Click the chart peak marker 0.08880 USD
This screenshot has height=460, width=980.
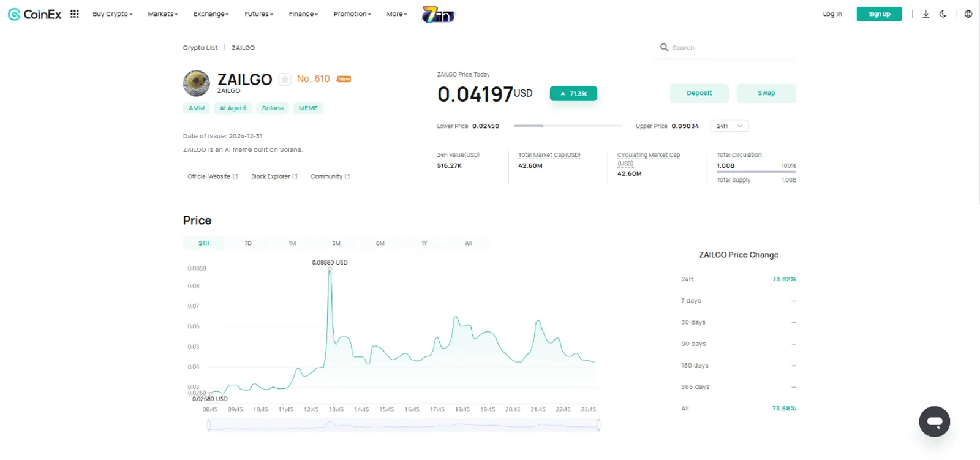tap(330, 269)
